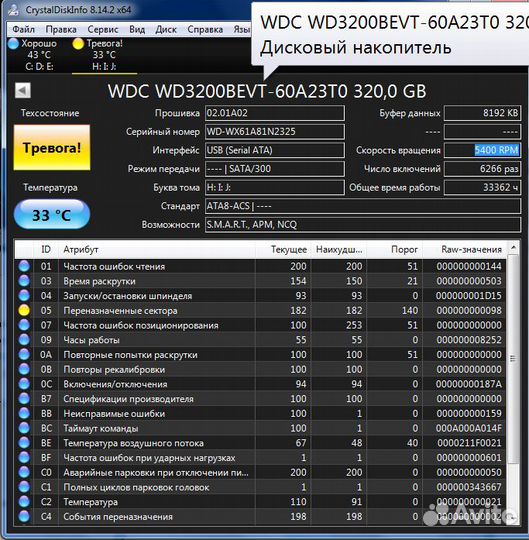Viewport: 529px width, 540px height.
Task: Click status icon of row C4 События переназначения
Action: tap(24, 517)
